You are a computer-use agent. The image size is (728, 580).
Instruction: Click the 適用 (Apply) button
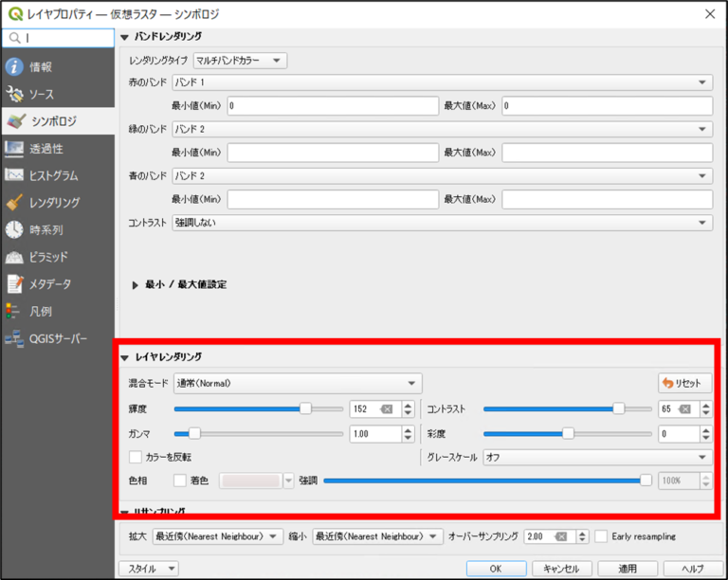628,569
